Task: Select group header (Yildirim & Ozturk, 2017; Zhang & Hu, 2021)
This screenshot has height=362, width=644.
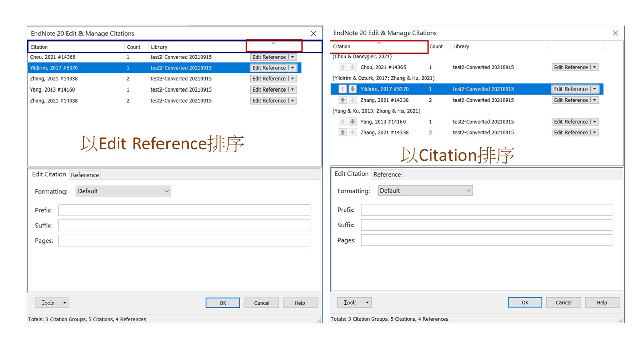Action: 383,78
